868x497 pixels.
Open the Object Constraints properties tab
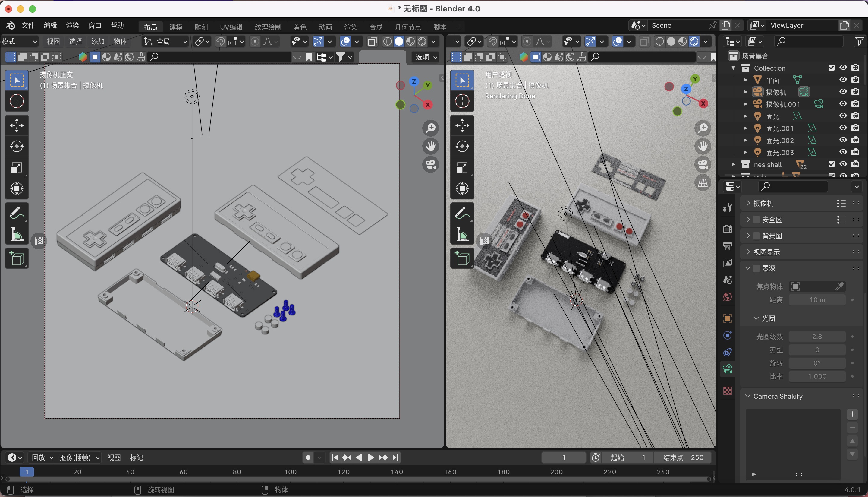tap(728, 352)
